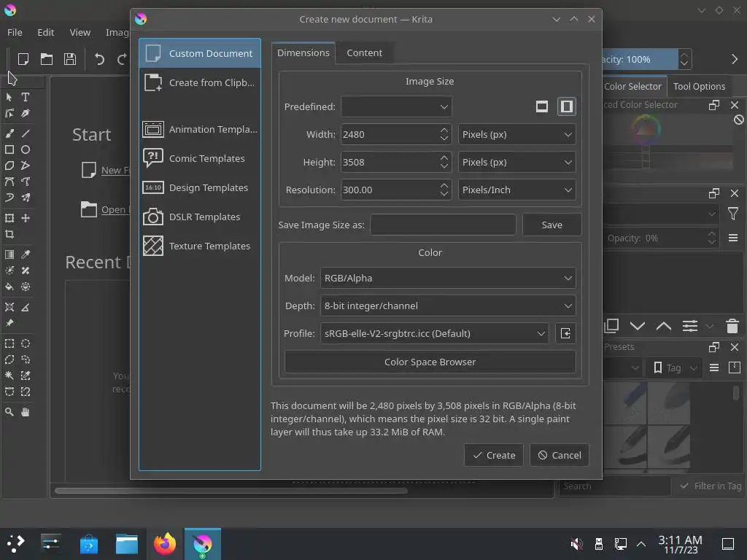
Task: Switch to the Content tab
Action: pos(365,52)
